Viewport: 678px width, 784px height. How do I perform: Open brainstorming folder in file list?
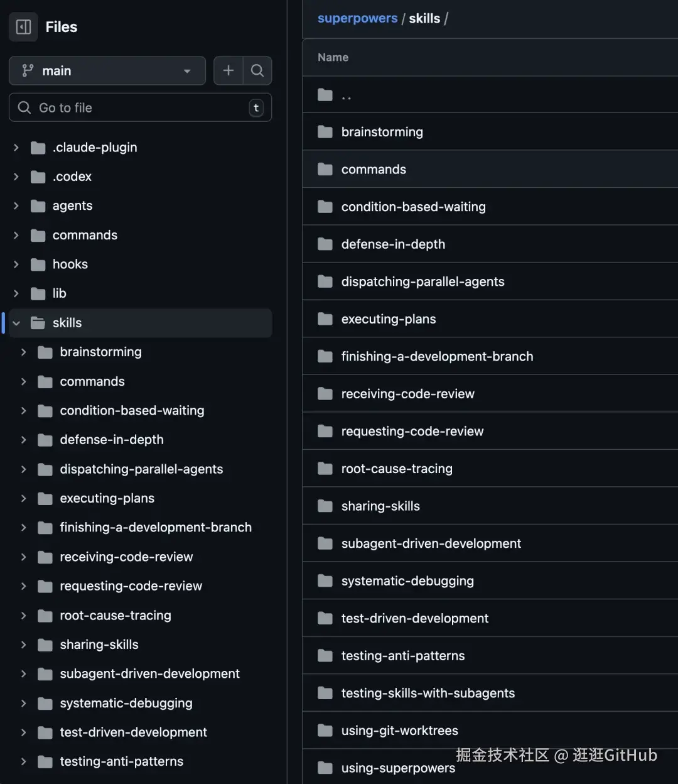click(382, 132)
